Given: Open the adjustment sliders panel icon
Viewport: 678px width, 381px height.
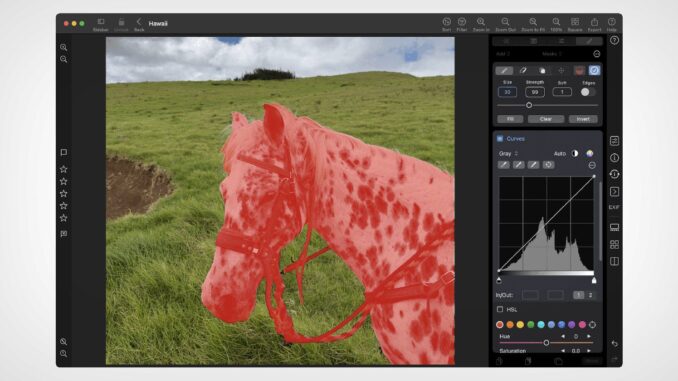Looking at the screenshot, I should pos(614,141).
